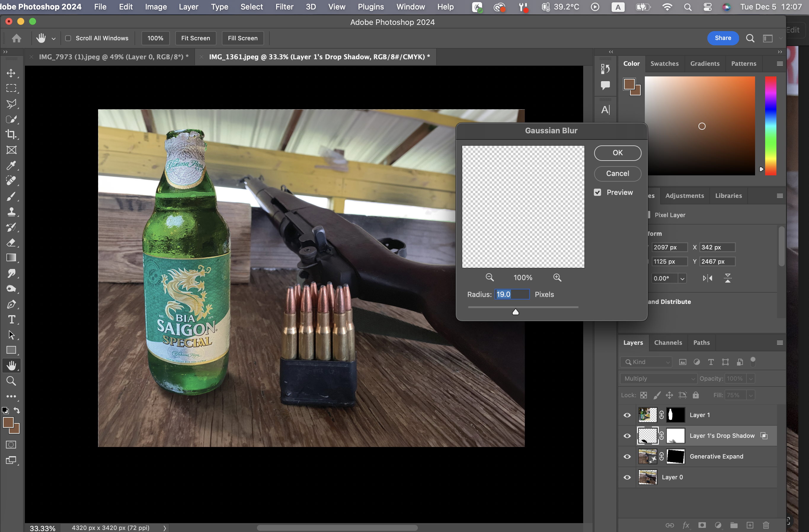Open the Multiply blend mode dropdown

658,379
